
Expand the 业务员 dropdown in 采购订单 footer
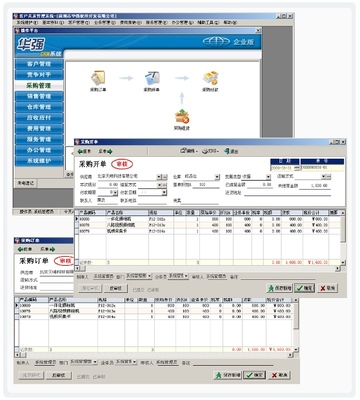[x=135, y=362]
